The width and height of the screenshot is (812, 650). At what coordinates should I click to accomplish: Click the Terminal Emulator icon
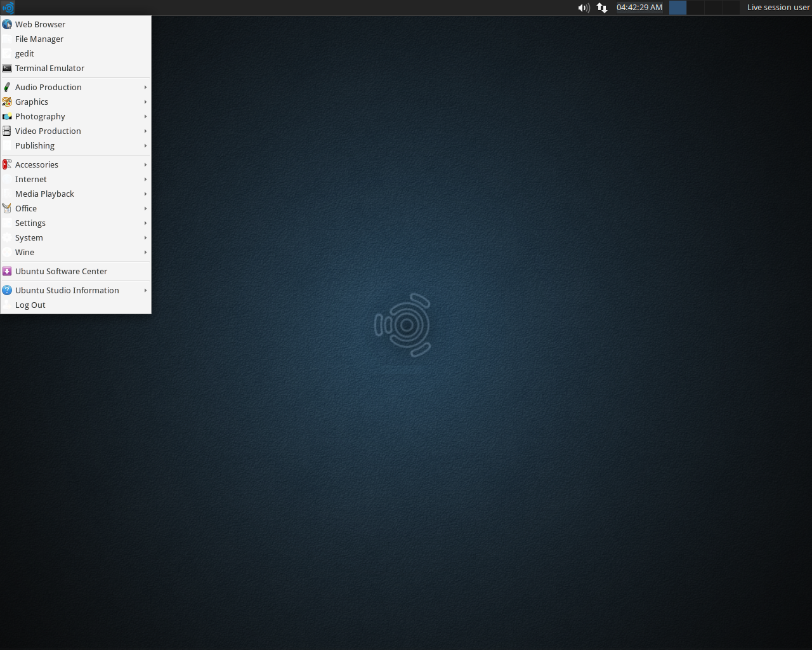tap(7, 68)
